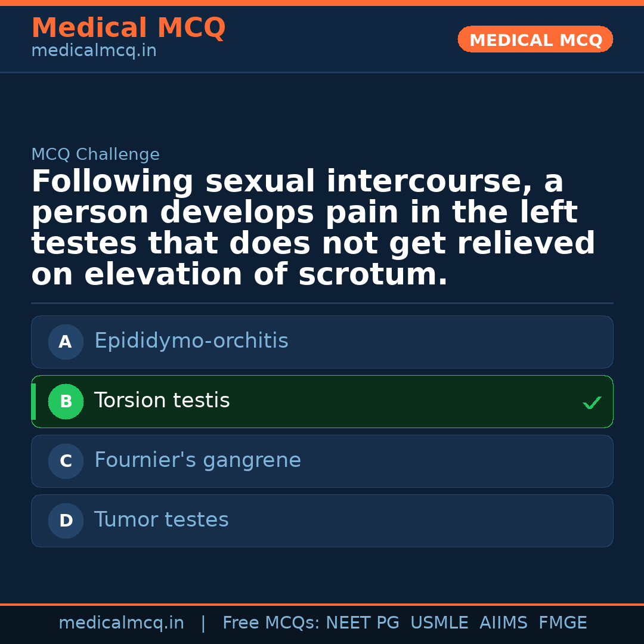Open medicalmcq.in link in footer
This screenshot has height=644, width=644.
(x=121, y=623)
